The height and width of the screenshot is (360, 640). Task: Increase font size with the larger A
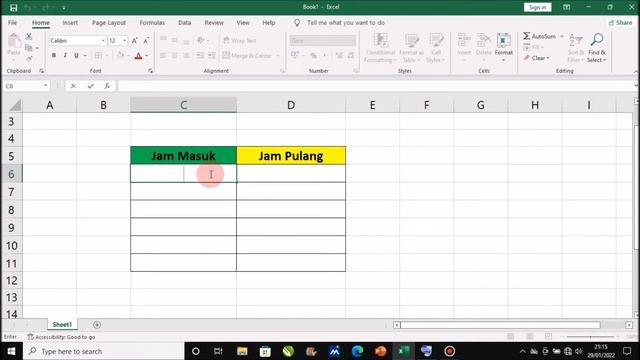point(134,40)
